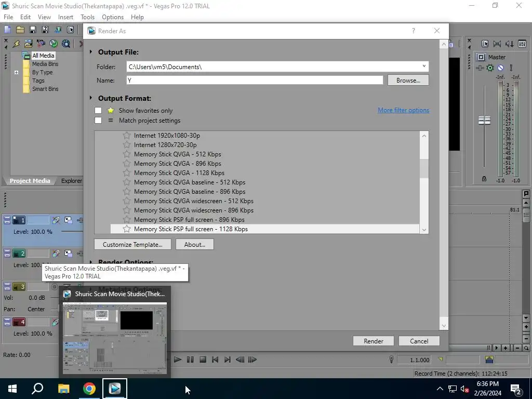Select Internet 1280x720-30p template
The height and width of the screenshot is (399, 532).
coord(165,145)
